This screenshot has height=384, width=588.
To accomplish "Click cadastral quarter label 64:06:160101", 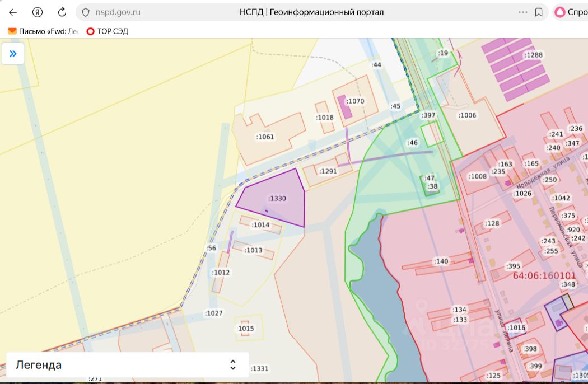I will tap(544, 276).
